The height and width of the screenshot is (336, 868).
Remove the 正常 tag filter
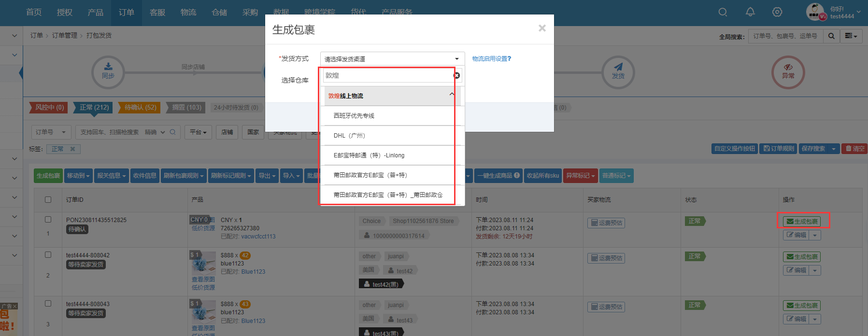tap(72, 149)
